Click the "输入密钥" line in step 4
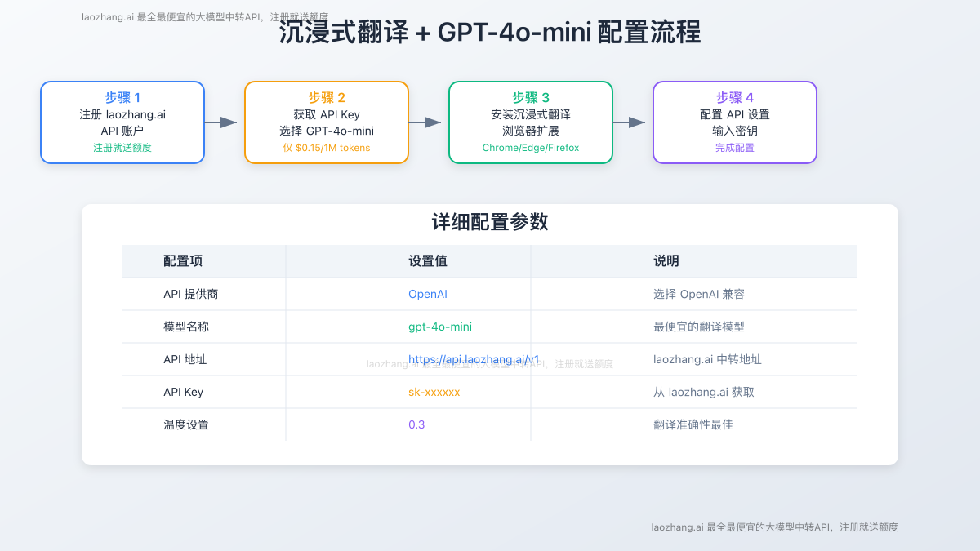The width and height of the screenshot is (980, 551). click(735, 131)
